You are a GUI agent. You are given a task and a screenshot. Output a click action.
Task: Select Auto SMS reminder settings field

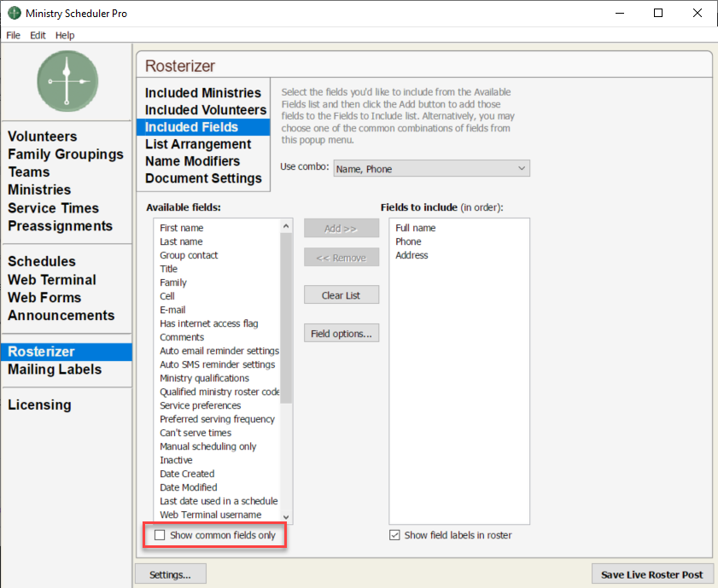coord(217,364)
